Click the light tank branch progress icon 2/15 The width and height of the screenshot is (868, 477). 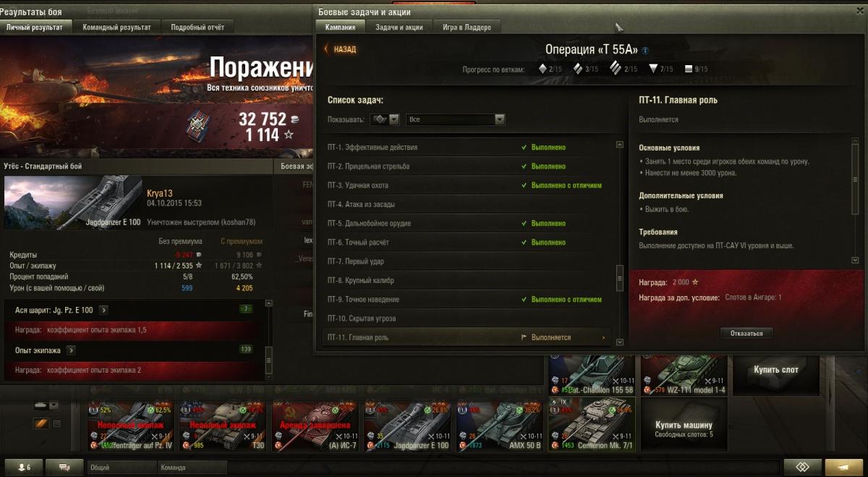click(x=542, y=69)
